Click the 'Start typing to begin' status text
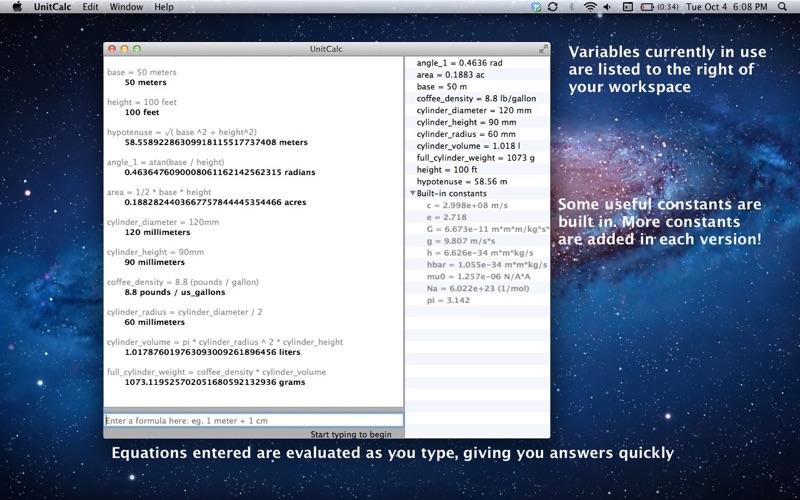Viewport: 800px width, 500px height. (351, 434)
